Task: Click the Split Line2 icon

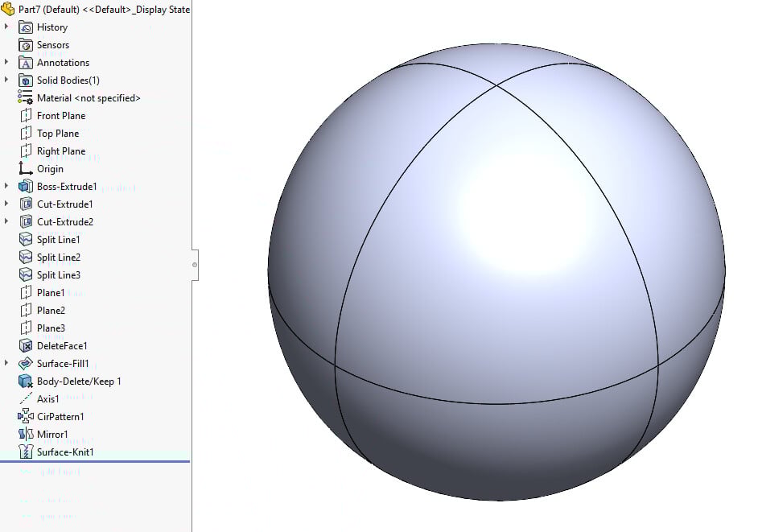Action: point(26,257)
